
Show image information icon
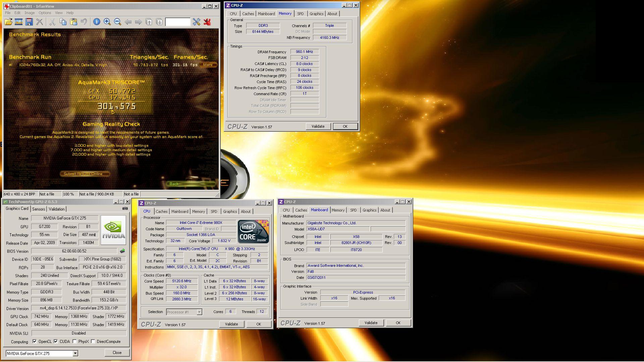pos(97,22)
